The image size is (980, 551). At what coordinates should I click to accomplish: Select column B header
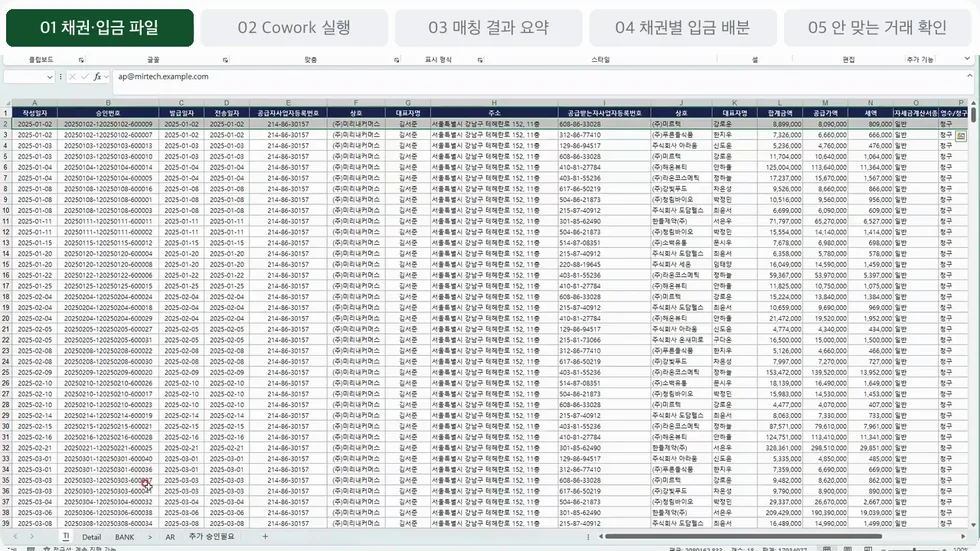[108, 103]
